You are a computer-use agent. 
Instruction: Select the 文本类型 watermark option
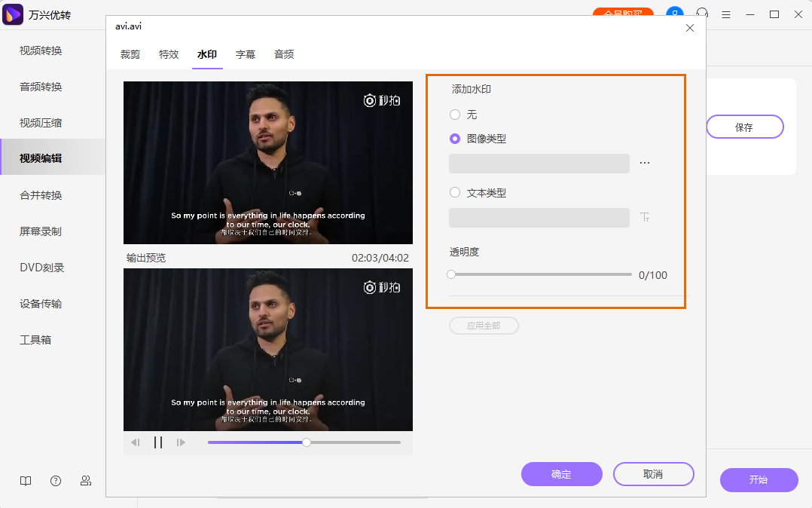[455, 192]
